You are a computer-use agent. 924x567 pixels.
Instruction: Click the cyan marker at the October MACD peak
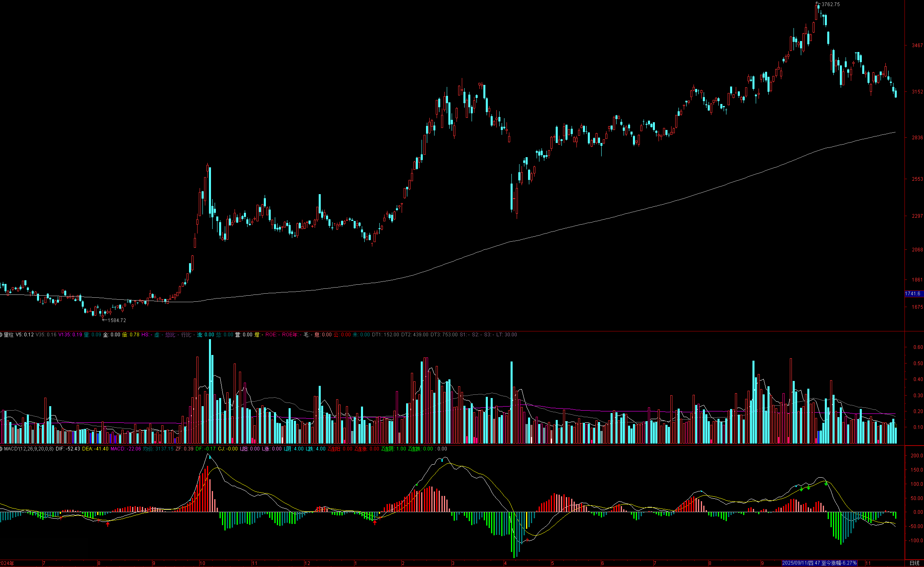210,457
